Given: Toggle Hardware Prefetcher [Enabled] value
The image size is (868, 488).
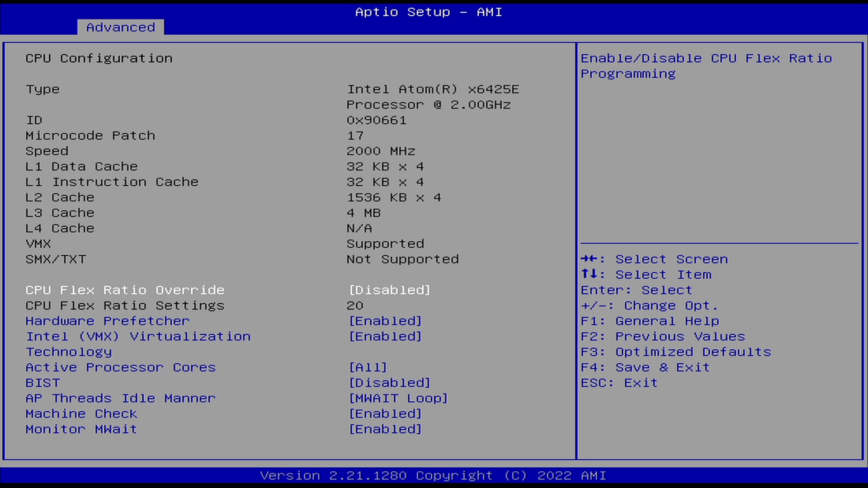Looking at the screenshot, I should [x=385, y=321].
